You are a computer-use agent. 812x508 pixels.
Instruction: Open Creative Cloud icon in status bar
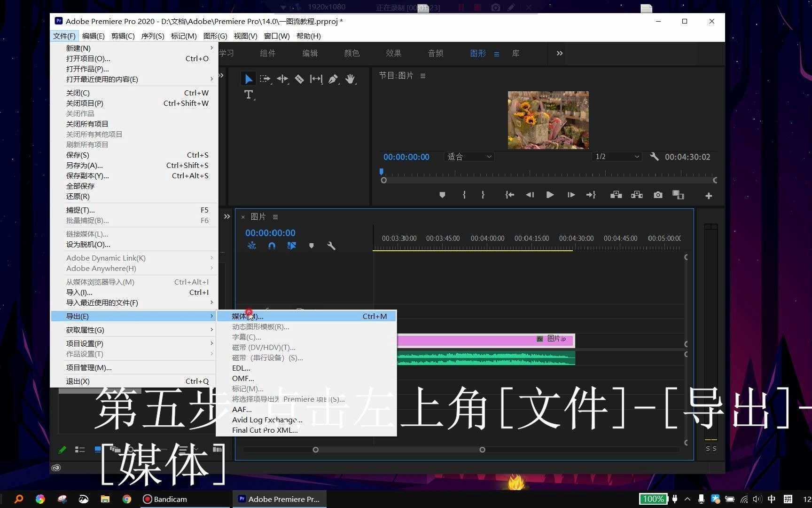click(x=56, y=468)
